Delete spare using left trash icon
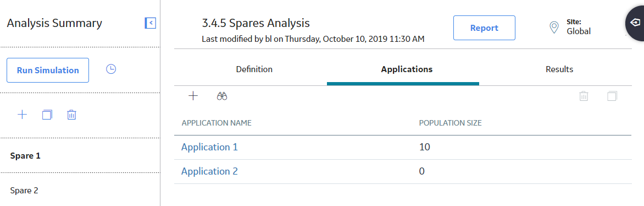The height and width of the screenshot is (206, 644). [x=71, y=115]
